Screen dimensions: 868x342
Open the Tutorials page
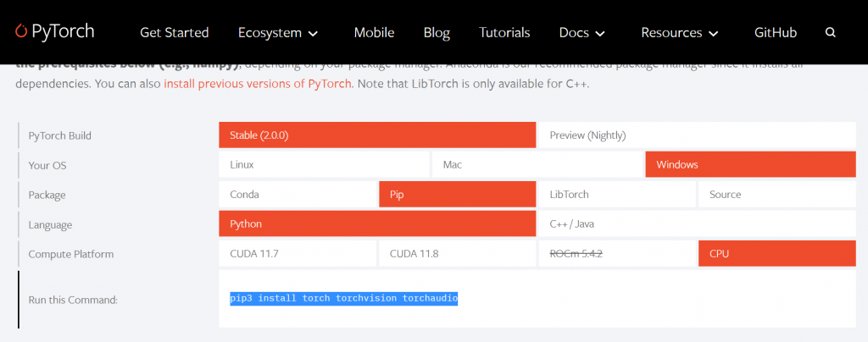point(504,33)
